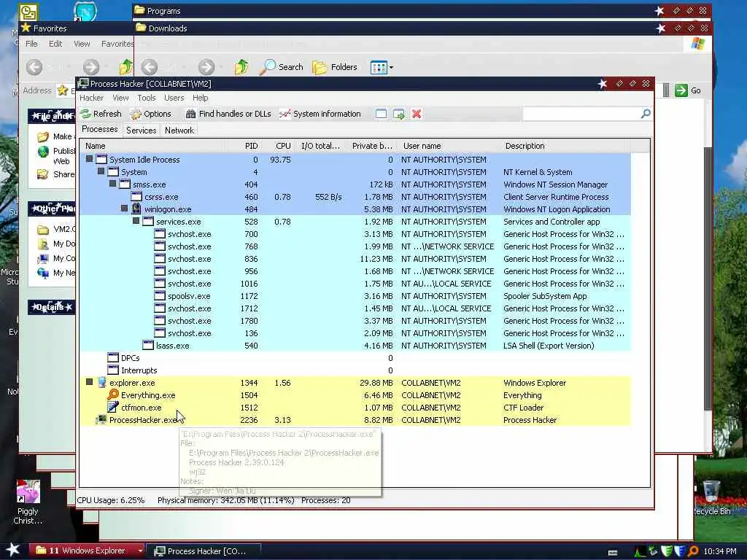
Task: Open the Tools menu in Process Hacker
Action: (x=146, y=98)
